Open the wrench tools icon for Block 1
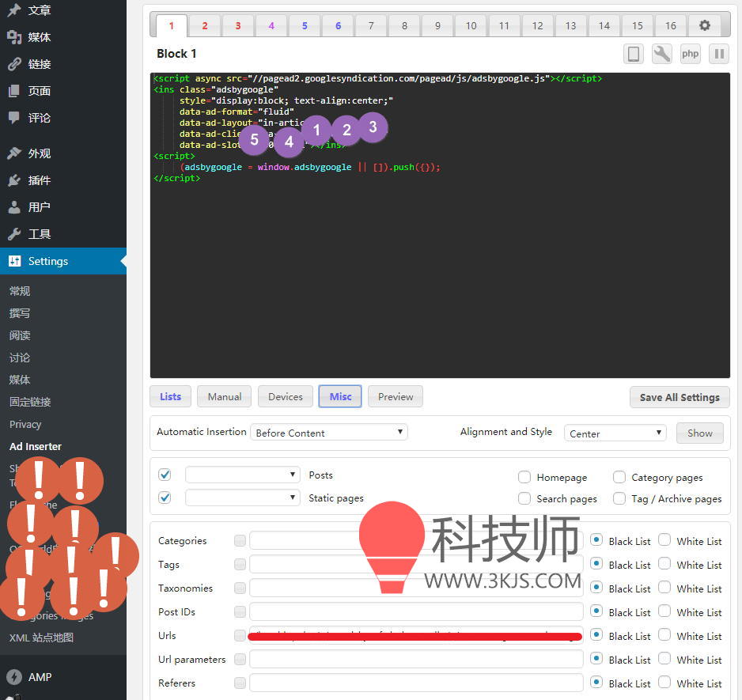Viewport: 742px width, 700px height. [x=662, y=54]
